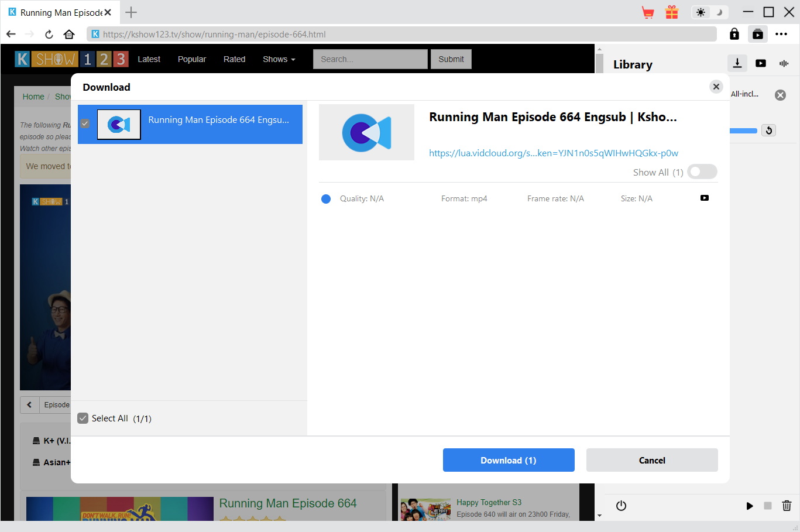Open the Library video tab icon

(761, 63)
